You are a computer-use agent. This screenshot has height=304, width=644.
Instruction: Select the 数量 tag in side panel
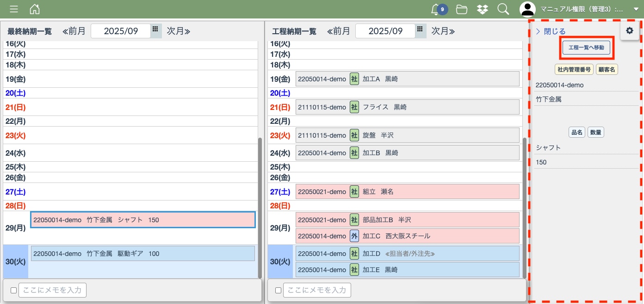pyautogui.click(x=596, y=133)
